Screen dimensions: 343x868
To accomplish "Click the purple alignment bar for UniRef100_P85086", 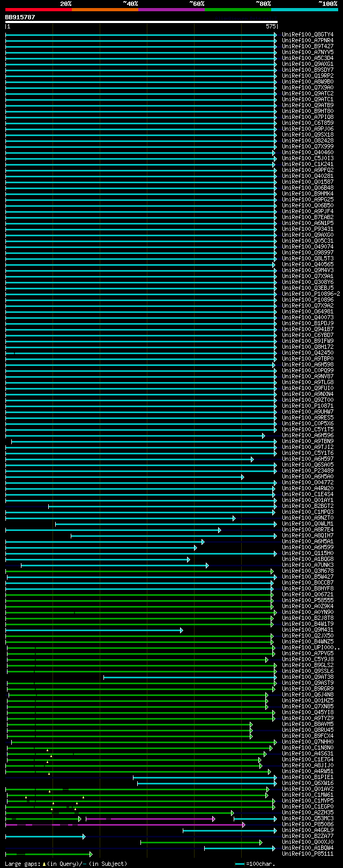I will tap(125, 825).
